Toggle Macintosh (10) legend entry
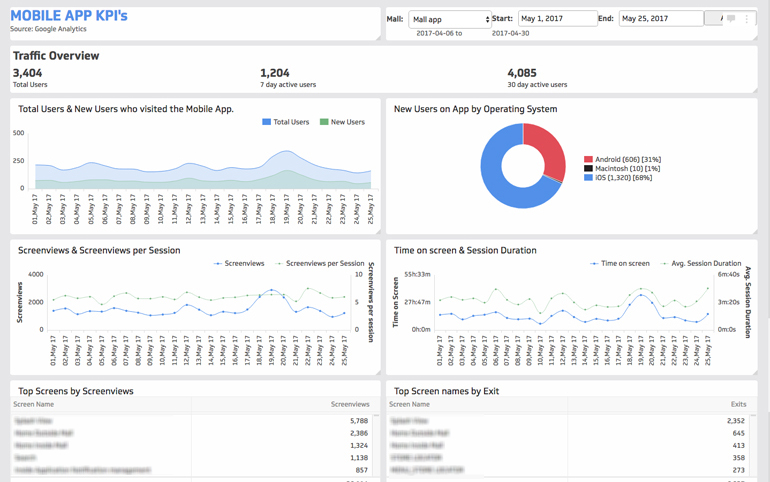This screenshot has height=482, width=770. point(622,168)
